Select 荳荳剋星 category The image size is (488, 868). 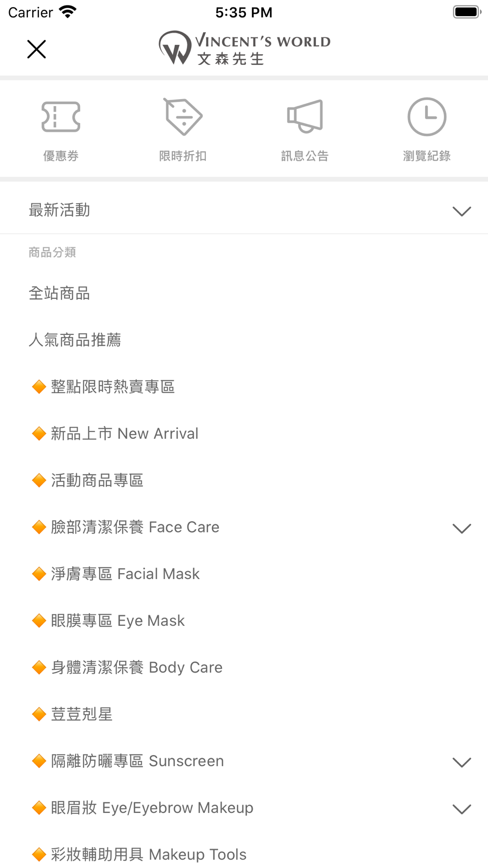pos(81,714)
